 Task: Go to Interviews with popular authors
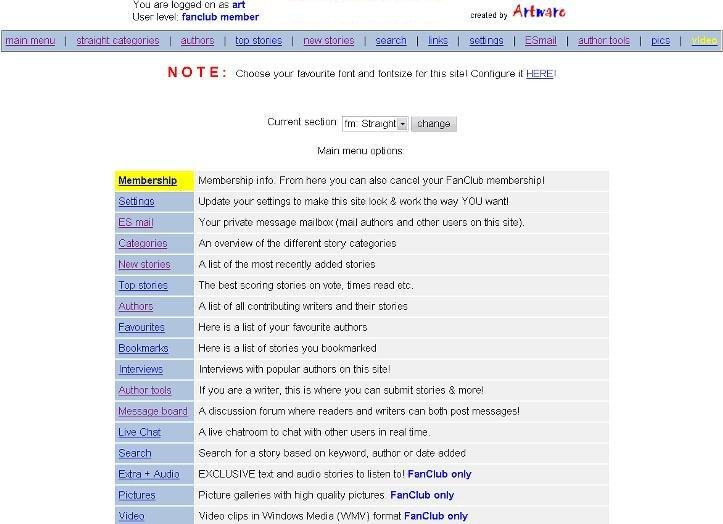(140, 370)
